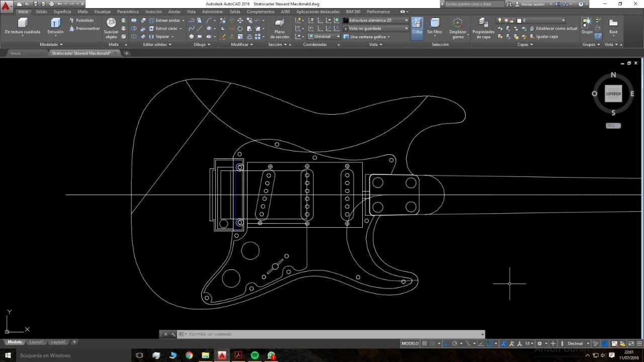The width and height of the screenshot is (644, 362).
Task: Click the Plano de sección icon
Action: tap(280, 28)
